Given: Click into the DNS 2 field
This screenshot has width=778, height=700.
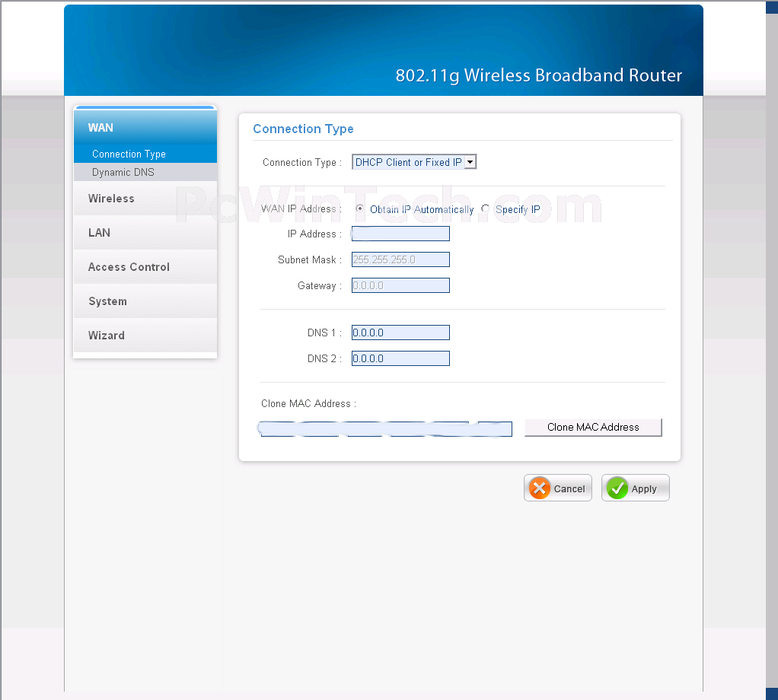Looking at the screenshot, I should [400, 358].
